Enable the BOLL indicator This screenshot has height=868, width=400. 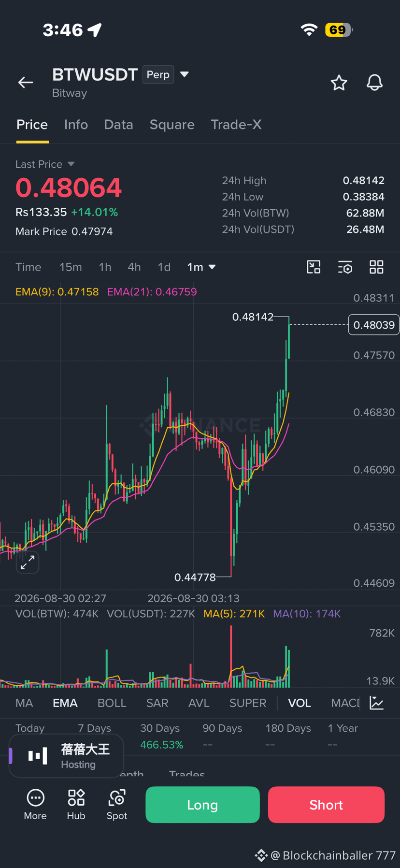click(112, 703)
